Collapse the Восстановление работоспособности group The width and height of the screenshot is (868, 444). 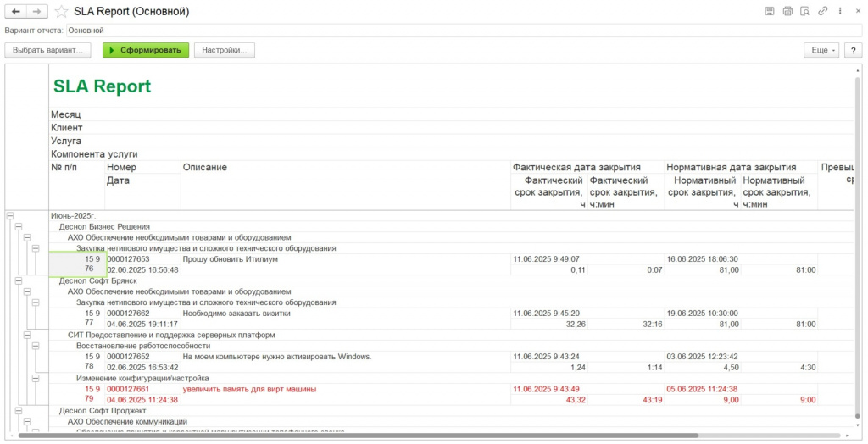click(36, 346)
